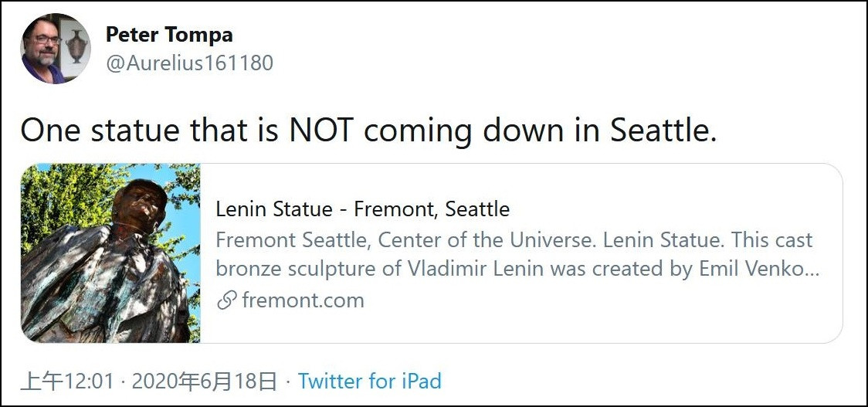The width and height of the screenshot is (868, 407).
Task: Click the 2020年6月18日 date
Action: [204, 381]
